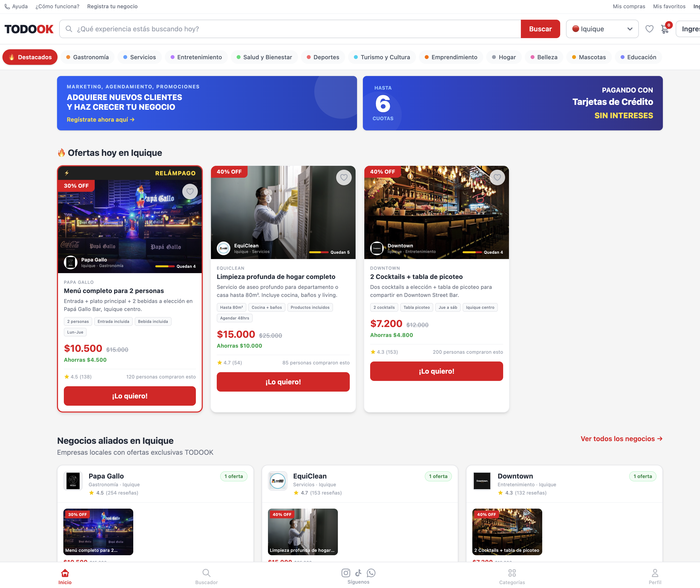The image size is (700, 588).
Task: Click the 6 cuotas sin intereses banner
Action: pos(512,103)
